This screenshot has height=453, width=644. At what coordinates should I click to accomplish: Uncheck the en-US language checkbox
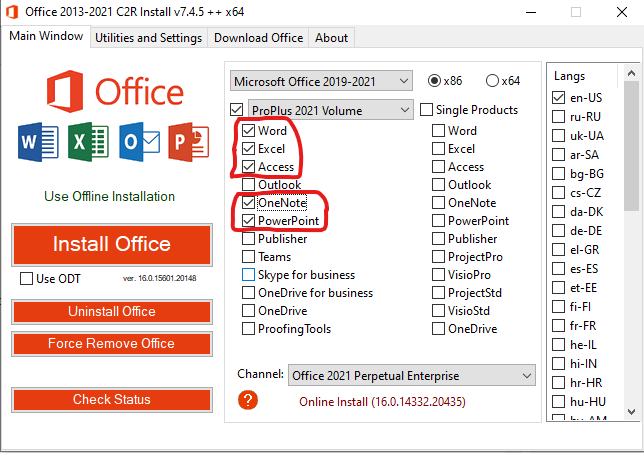559,98
